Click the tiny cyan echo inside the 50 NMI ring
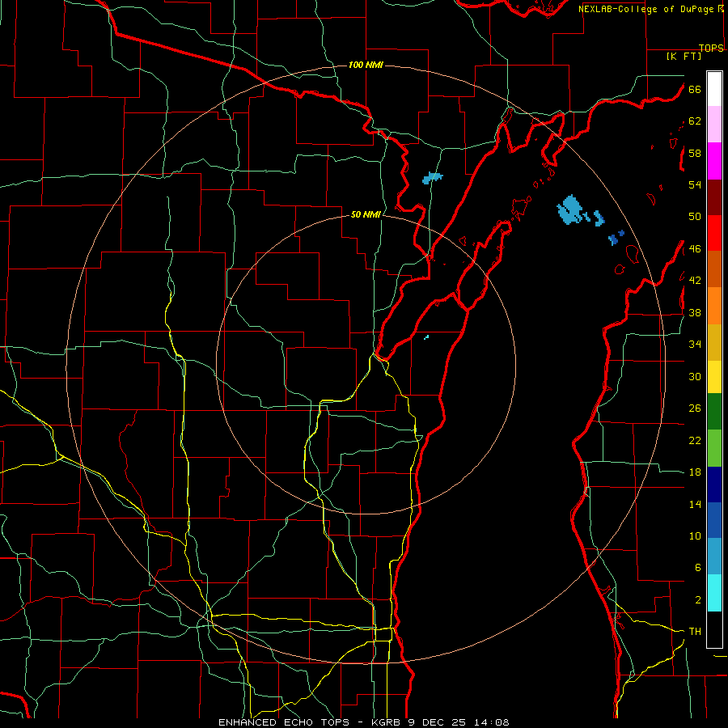This screenshot has height=728, width=728. click(426, 337)
